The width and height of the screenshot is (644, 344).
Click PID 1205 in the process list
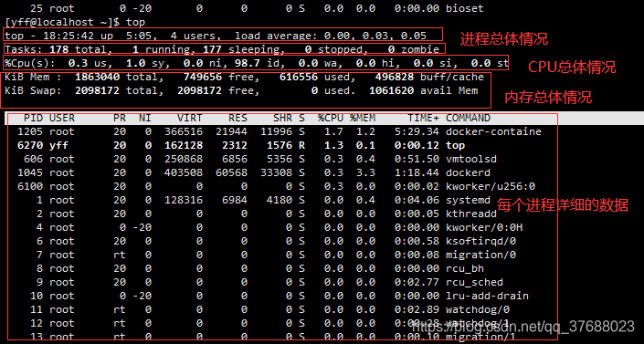30,131
